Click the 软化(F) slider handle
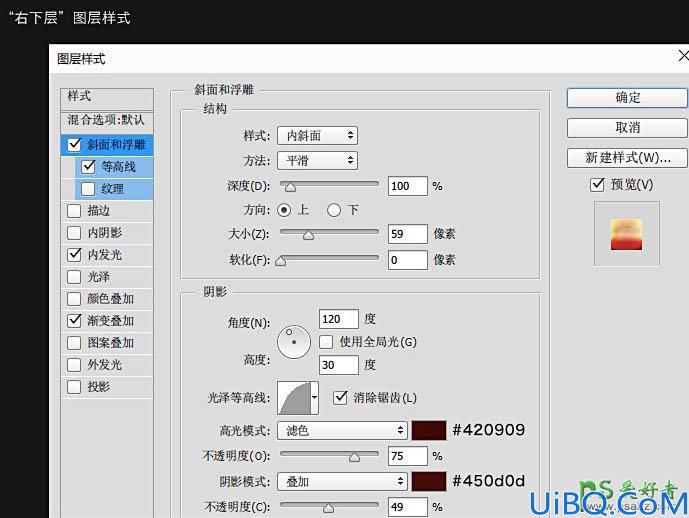Screen dimensions: 689x518 click(x=280, y=261)
